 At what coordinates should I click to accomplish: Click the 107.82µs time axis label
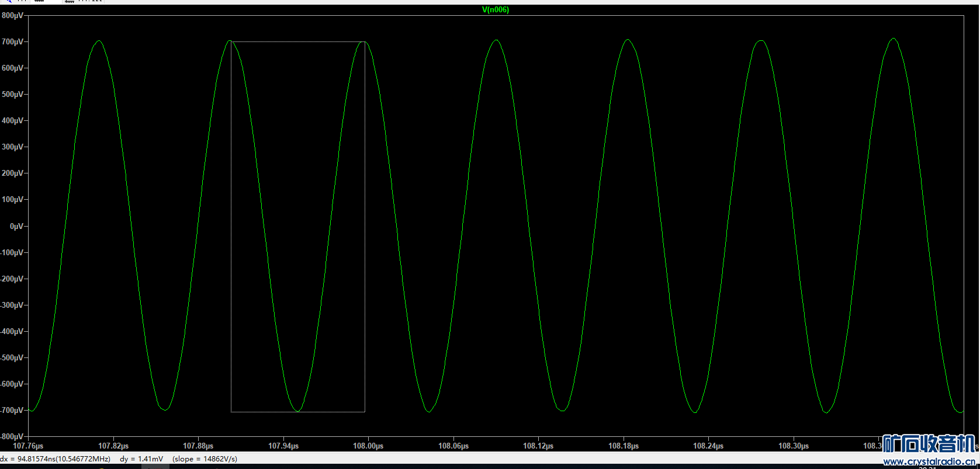[113, 446]
